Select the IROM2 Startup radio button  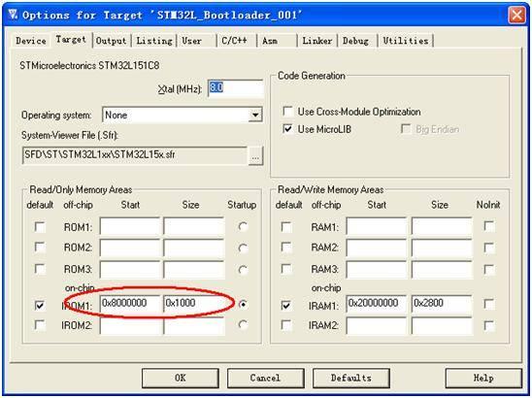(x=243, y=325)
